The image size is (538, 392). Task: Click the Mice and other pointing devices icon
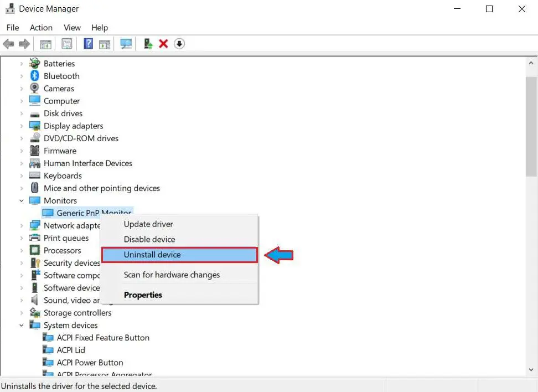click(35, 188)
